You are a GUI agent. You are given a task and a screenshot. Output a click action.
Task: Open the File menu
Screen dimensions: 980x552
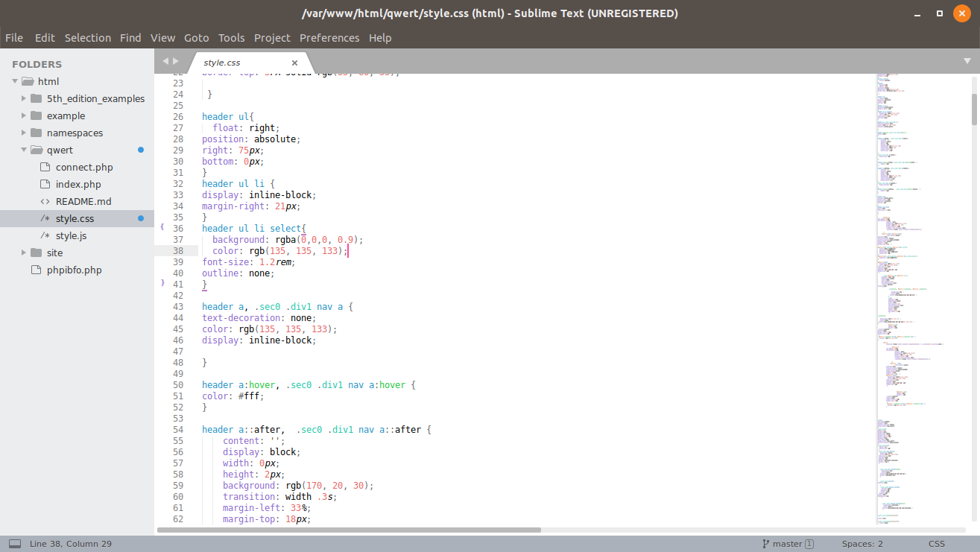14,38
